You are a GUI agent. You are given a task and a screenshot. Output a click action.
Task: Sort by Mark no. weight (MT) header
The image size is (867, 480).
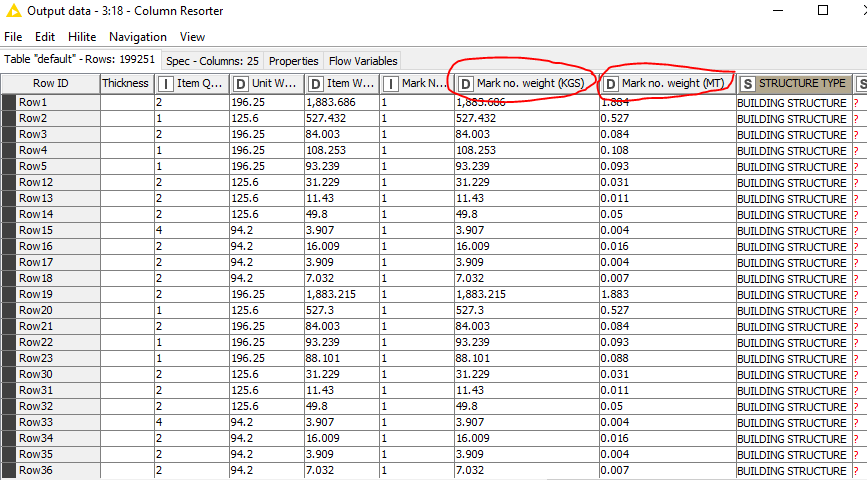668,84
